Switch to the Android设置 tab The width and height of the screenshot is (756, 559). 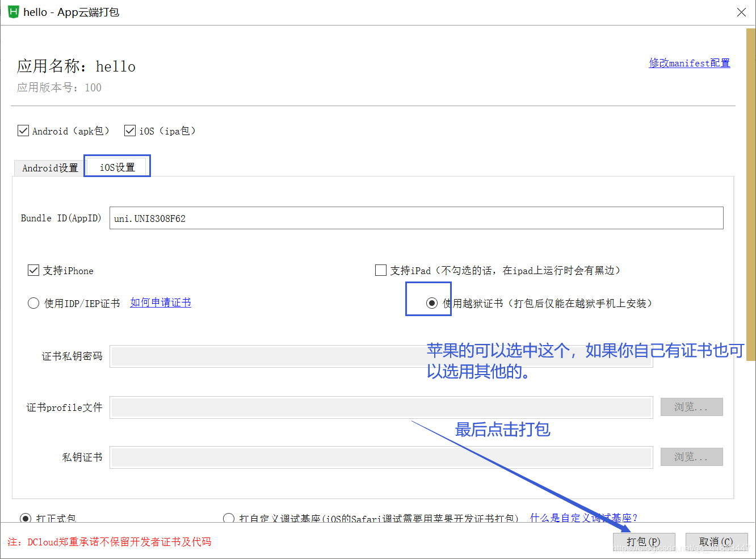[49, 168]
